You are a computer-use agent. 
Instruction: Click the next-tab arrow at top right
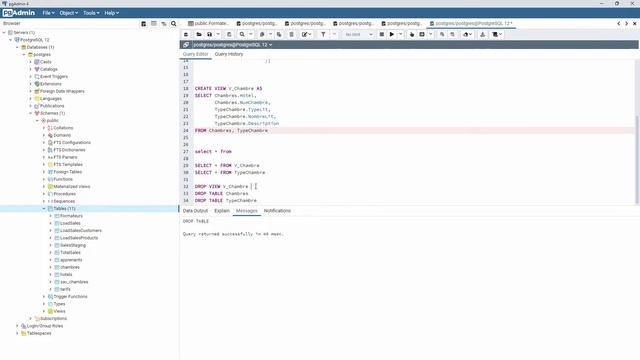pyautogui.click(x=627, y=24)
